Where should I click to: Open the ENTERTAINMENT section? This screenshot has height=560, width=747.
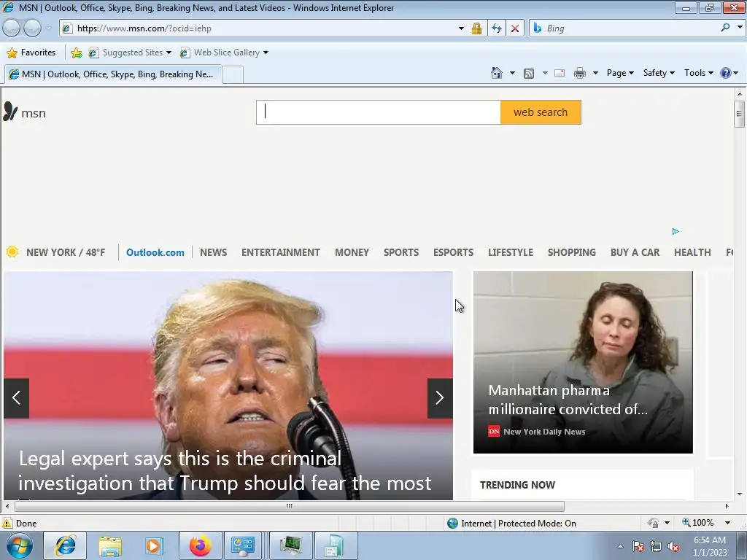pos(281,252)
